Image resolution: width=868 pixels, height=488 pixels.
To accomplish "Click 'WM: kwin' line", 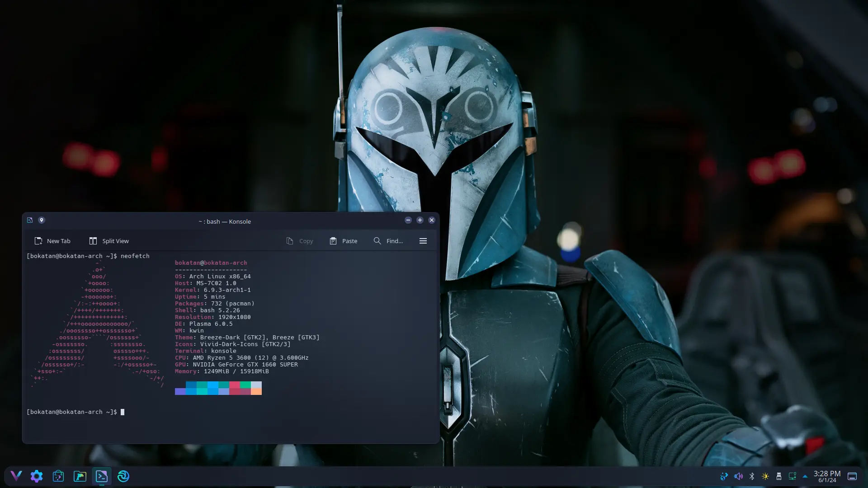I will 189,331.
